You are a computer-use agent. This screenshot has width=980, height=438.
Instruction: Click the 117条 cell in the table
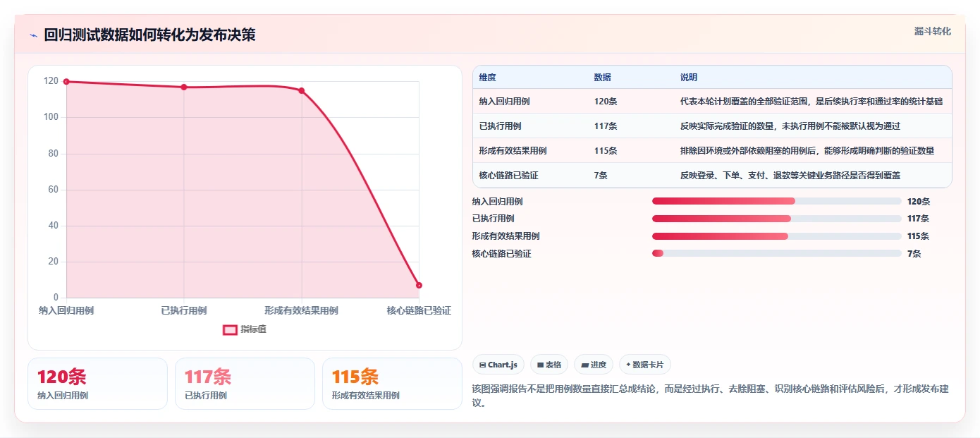pos(606,126)
